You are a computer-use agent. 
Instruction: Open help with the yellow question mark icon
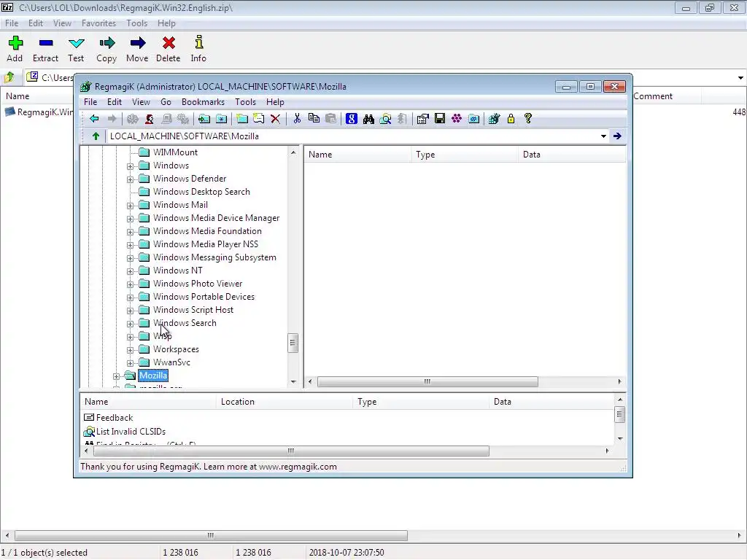[528, 119]
